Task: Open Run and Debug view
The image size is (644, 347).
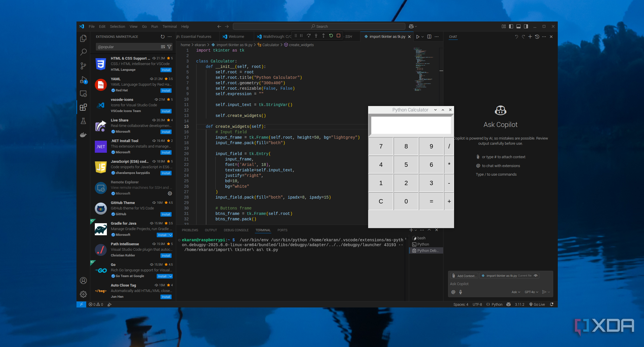Action: 83,80
